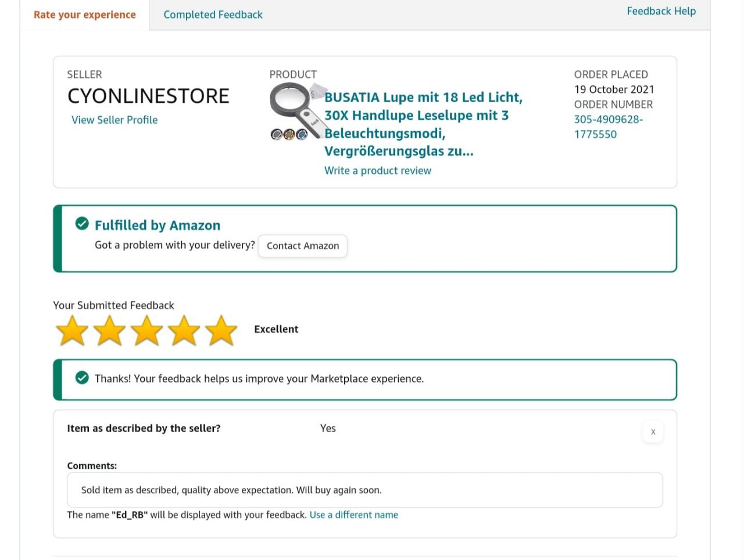Viewport: 744px width, 560px height.
Task: Click the SELLER heading label
Action: coord(84,74)
